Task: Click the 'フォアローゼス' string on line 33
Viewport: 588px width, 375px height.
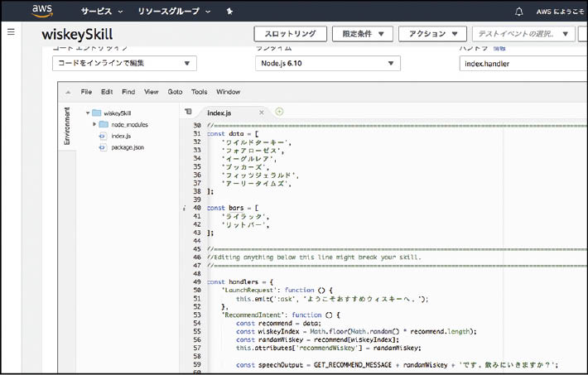Action: tap(251, 151)
